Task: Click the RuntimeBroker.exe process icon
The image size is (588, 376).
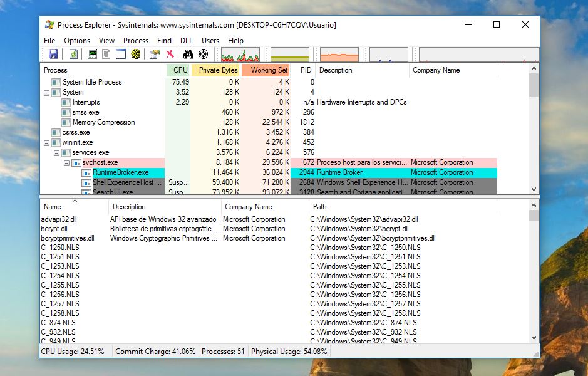Action: 86,172
